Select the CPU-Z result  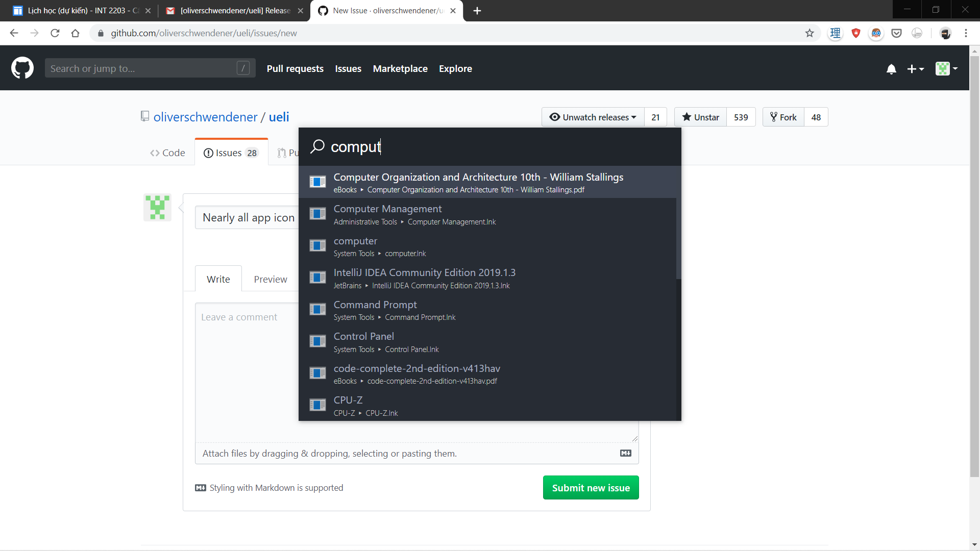tap(487, 406)
